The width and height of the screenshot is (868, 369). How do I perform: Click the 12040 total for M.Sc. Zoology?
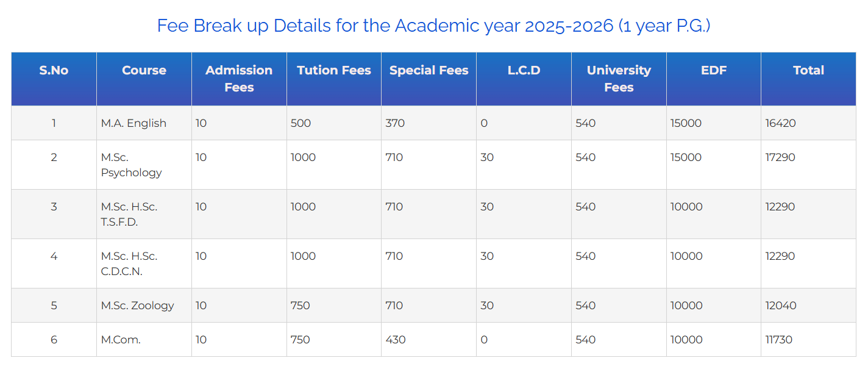pyautogui.click(x=781, y=306)
